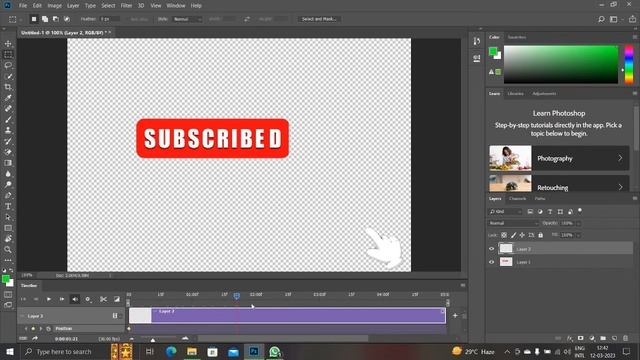Select the Horizontal Type tool
The height and width of the screenshot is (360, 640).
8,207
